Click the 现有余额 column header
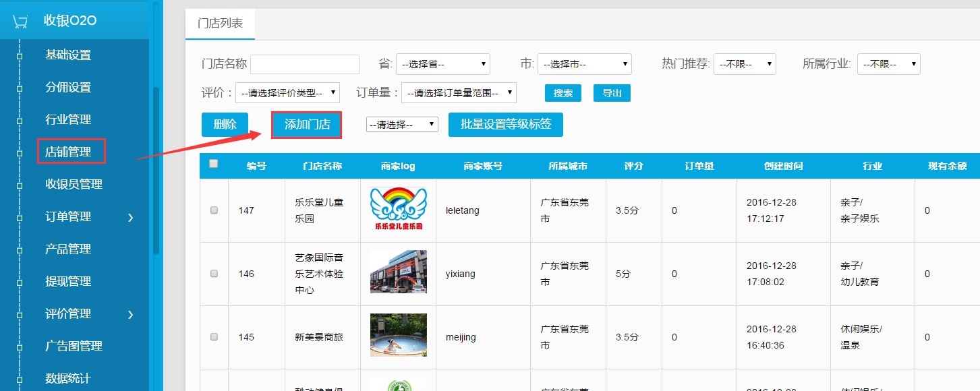This screenshot has width=980, height=391. click(x=948, y=167)
